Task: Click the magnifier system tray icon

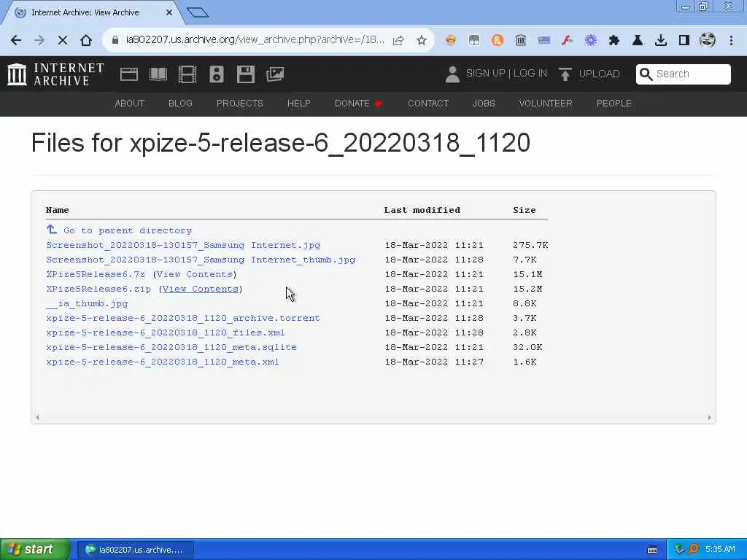Action: point(693,550)
